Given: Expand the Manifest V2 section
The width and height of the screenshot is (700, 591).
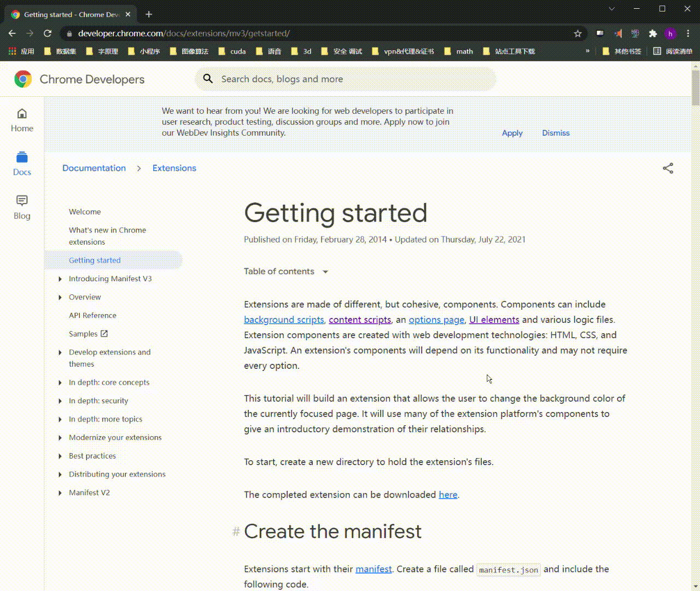Looking at the screenshot, I should click(60, 493).
